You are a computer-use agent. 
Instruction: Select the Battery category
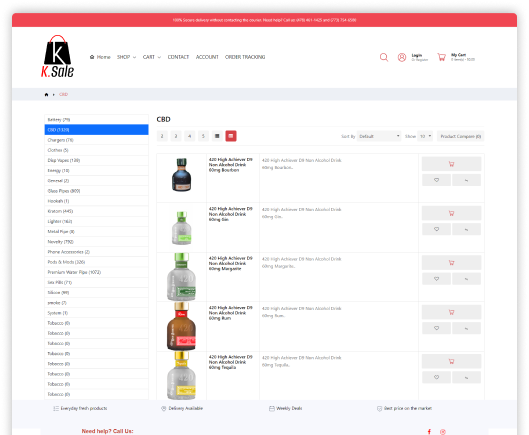coord(96,119)
